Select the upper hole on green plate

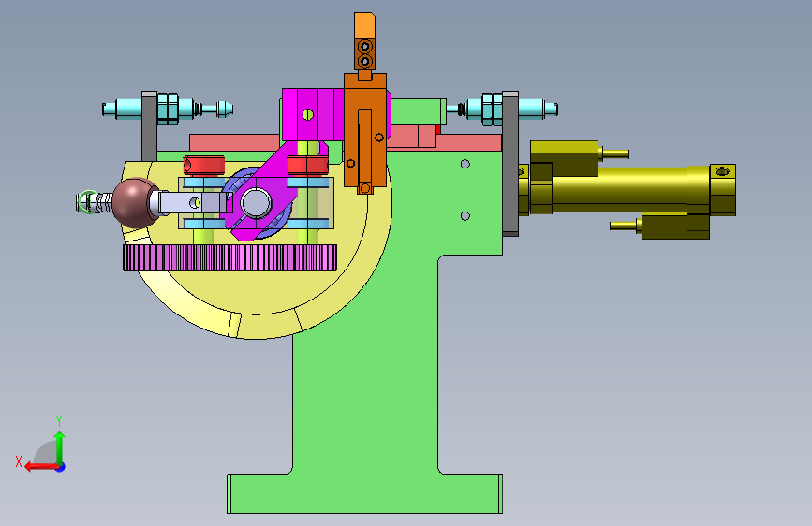point(465,164)
